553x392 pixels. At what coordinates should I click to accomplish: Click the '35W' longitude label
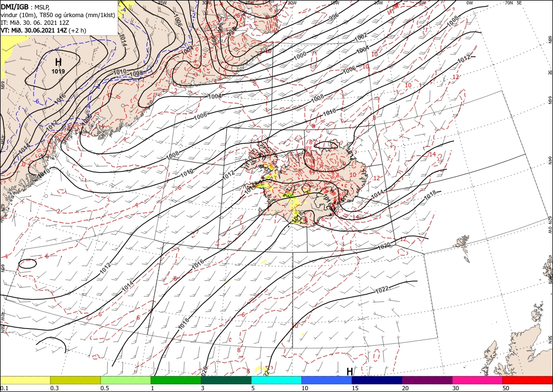coord(162,2)
